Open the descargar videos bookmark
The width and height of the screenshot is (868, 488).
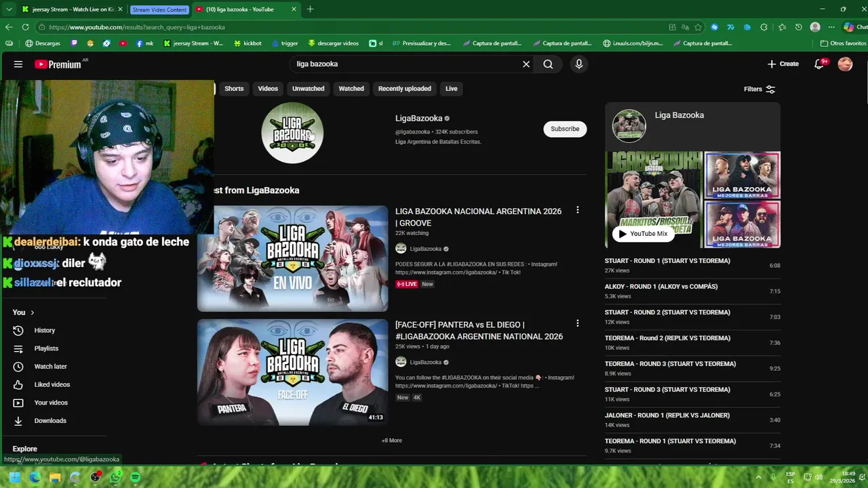click(x=333, y=43)
